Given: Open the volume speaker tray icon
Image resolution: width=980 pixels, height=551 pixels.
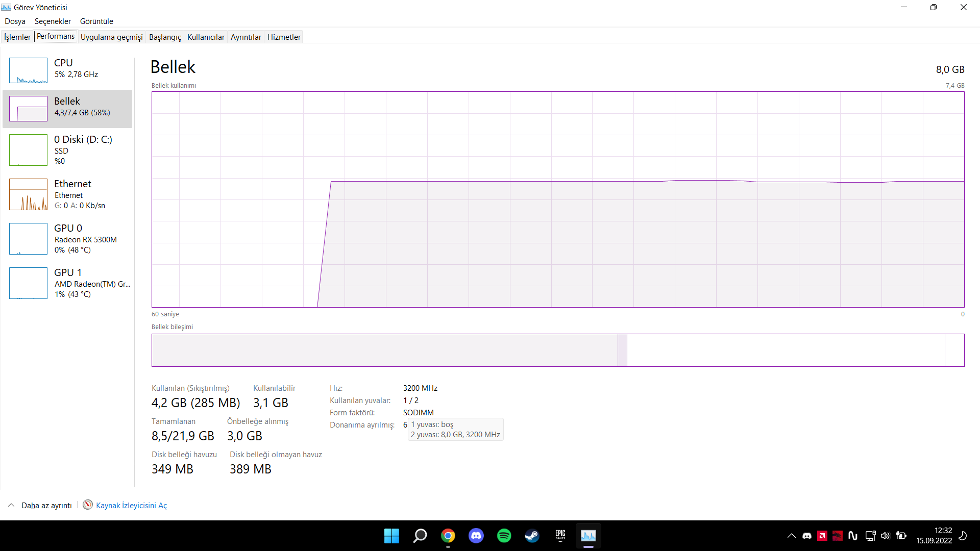Looking at the screenshot, I should click(x=885, y=536).
